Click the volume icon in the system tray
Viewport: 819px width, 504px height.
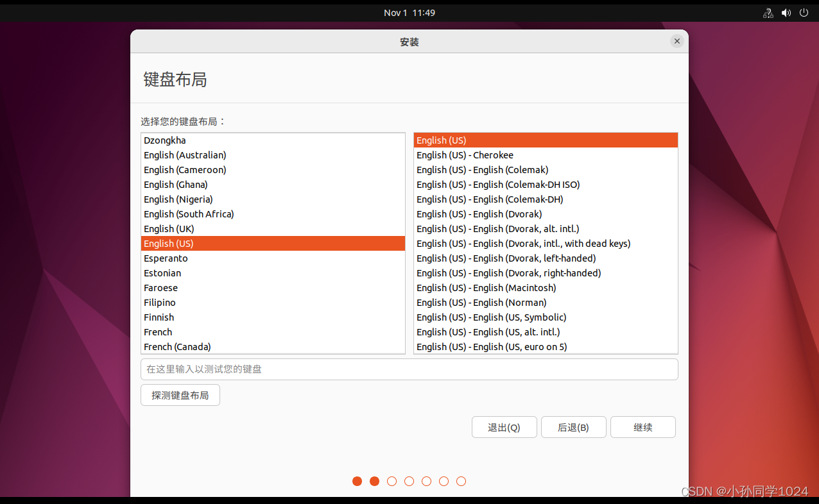click(x=786, y=12)
